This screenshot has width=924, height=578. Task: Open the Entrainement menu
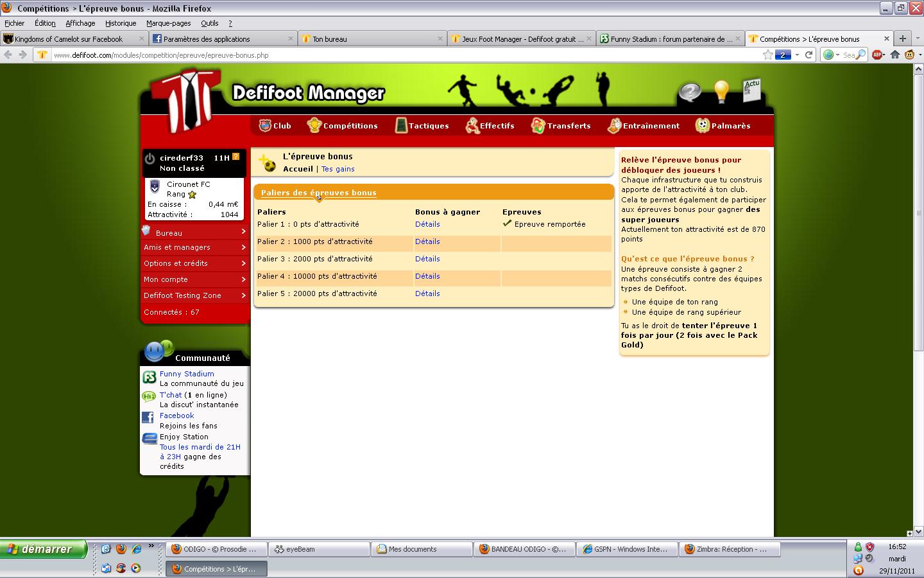coord(644,125)
